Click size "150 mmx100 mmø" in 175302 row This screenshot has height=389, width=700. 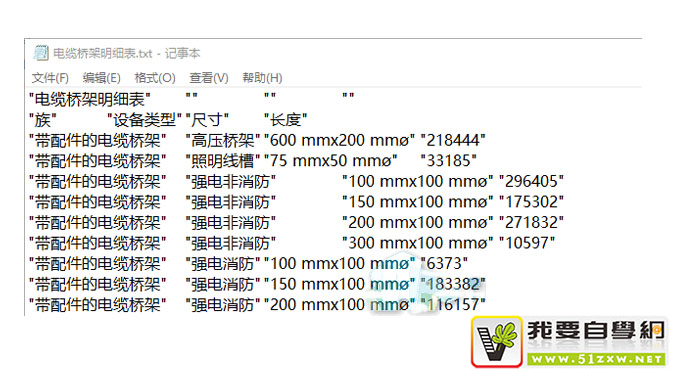[x=418, y=202]
